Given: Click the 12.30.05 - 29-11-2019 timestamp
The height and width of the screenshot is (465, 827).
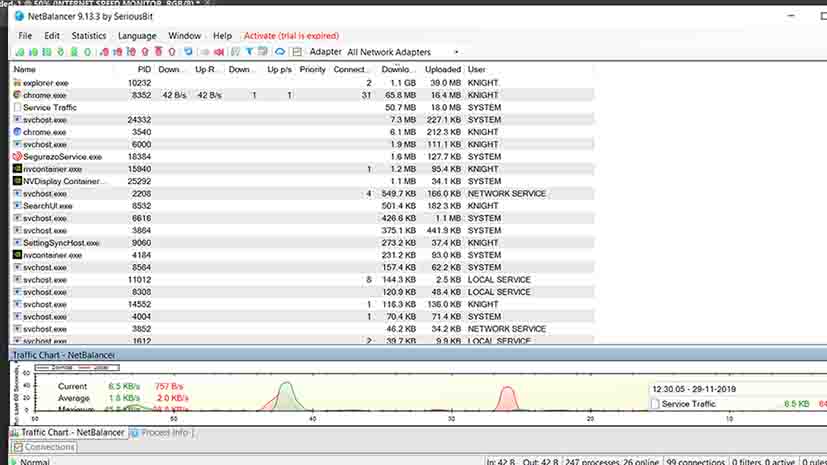Looking at the screenshot, I should tap(694, 389).
